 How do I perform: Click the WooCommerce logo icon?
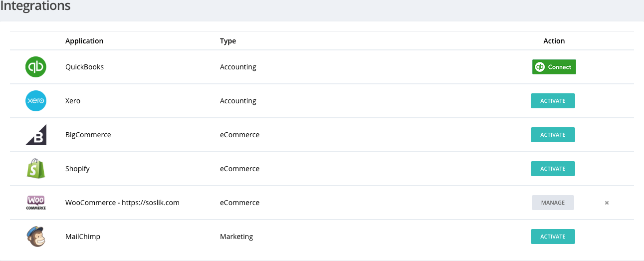click(36, 203)
